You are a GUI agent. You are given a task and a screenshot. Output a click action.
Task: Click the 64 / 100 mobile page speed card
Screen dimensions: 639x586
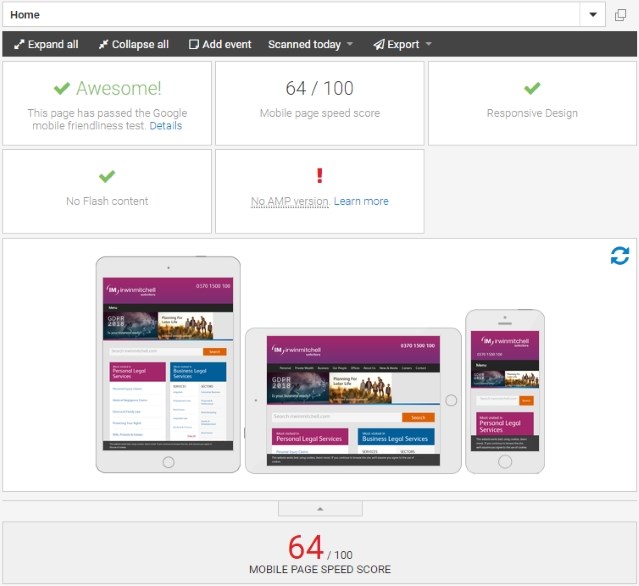[x=320, y=104]
